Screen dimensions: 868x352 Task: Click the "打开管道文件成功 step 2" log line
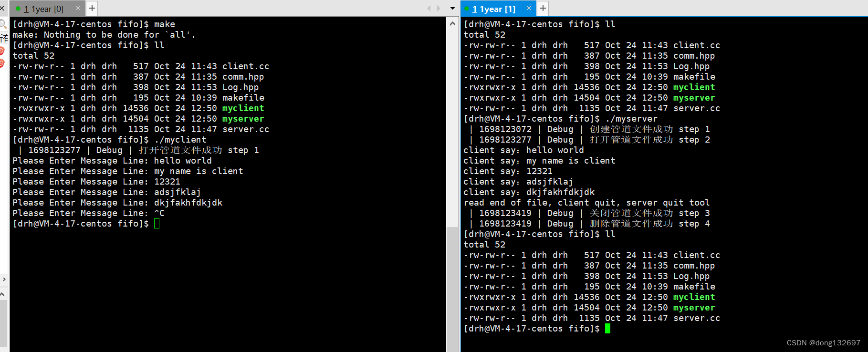[x=590, y=140]
